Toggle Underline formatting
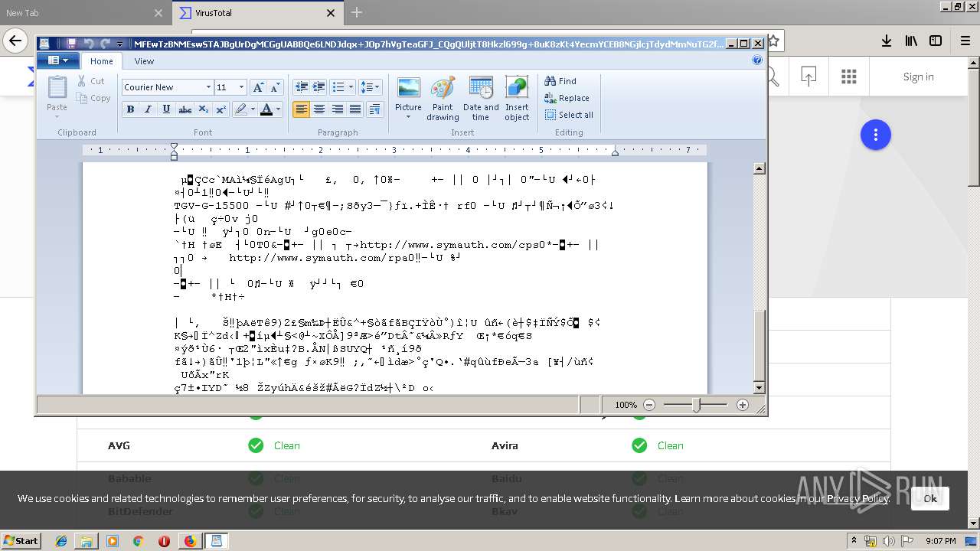Image resolution: width=980 pixels, height=551 pixels. pos(166,109)
